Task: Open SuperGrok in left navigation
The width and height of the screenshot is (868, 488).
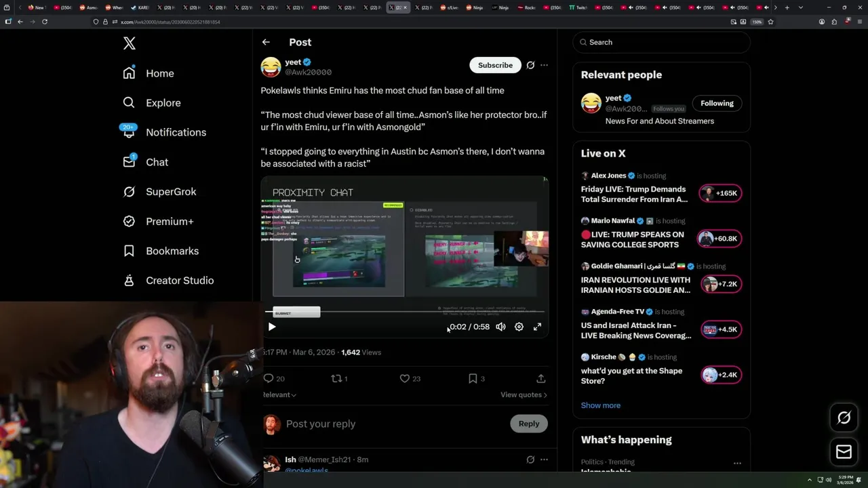Action: [159, 192]
